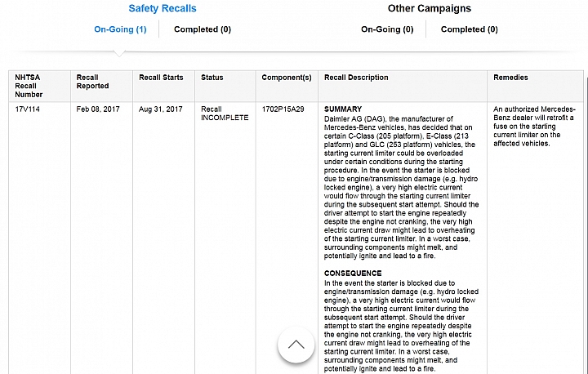
Task: Click the CONSEQUENCE heading in the description
Action: (x=353, y=273)
